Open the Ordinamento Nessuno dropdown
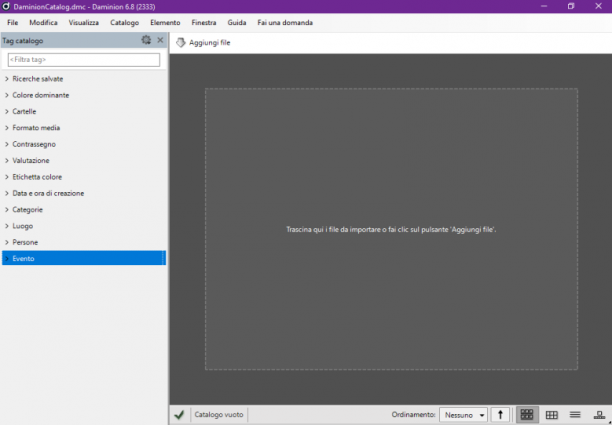The image size is (612, 425). pos(463,415)
